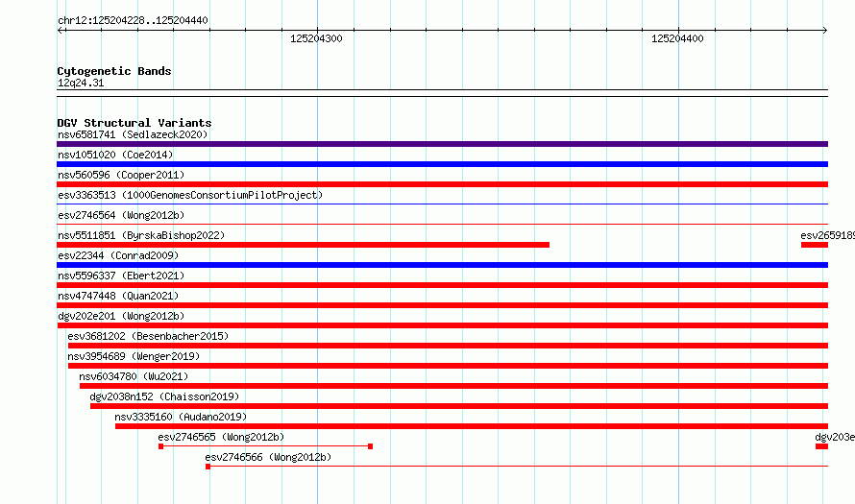Click the red nsv3954689 variant bar
Screen dimensions: 855x504
click(449, 366)
